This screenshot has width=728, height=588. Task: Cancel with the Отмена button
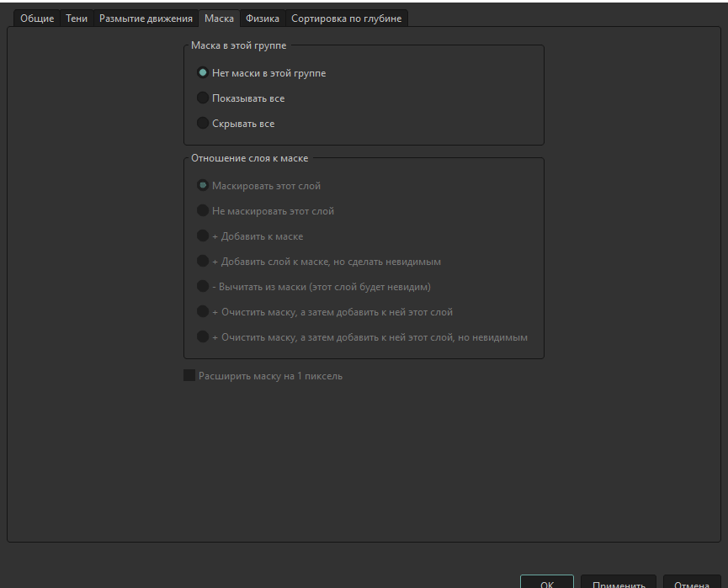pos(692,582)
